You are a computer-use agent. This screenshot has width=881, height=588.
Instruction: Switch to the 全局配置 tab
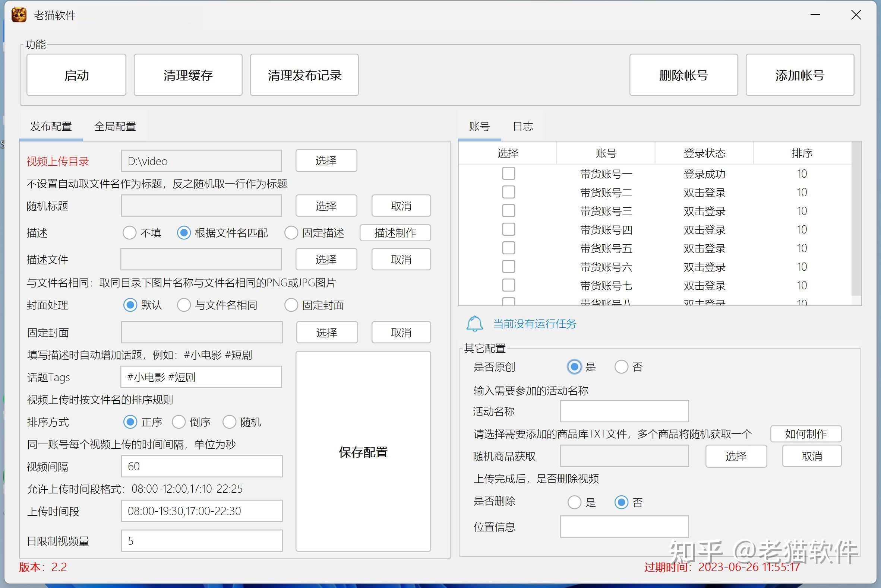pyautogui.click(x=115, y=126)
